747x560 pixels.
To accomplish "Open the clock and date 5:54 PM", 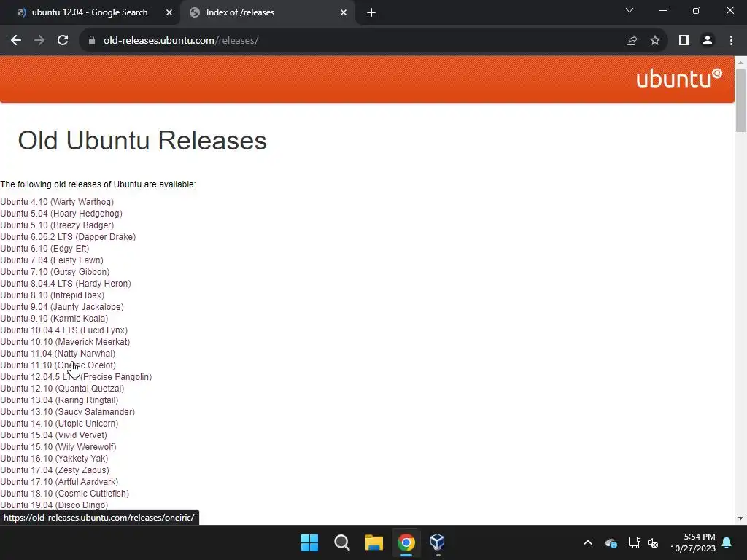I will [x=693, y=542].
